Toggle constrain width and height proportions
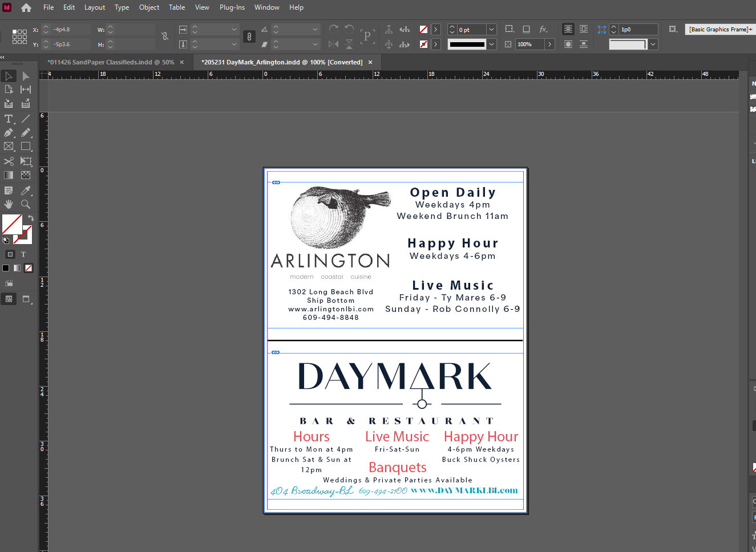Screen dimensions: 756x552 (x=165, y=36)
